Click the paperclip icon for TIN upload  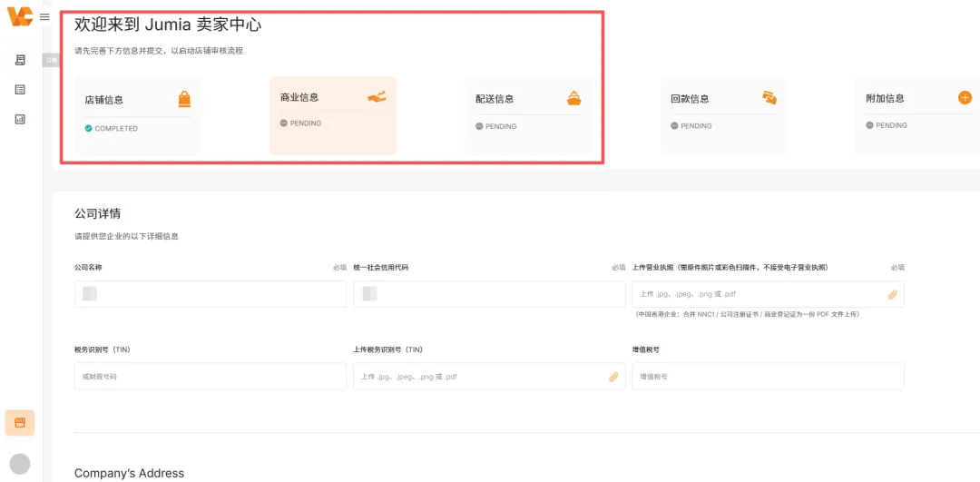point(613,377)
